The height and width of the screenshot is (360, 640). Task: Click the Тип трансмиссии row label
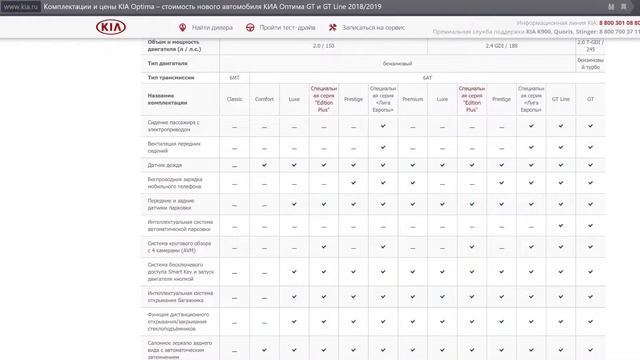171,78
